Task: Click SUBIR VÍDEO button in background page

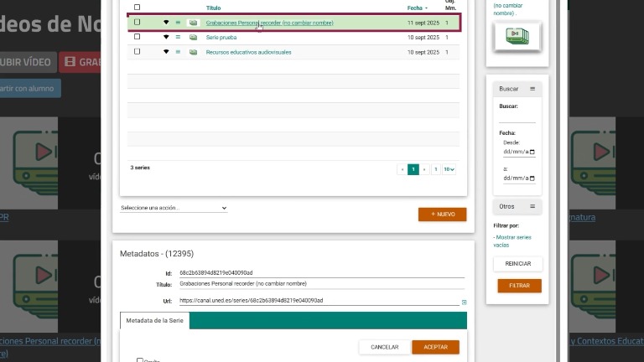Action: tap(28, 62)
